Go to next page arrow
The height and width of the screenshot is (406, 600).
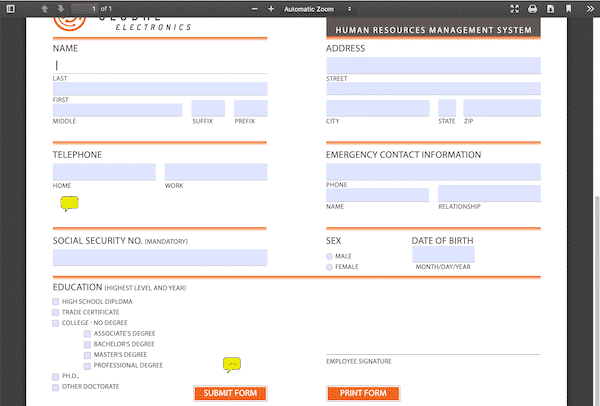[60, 8]
